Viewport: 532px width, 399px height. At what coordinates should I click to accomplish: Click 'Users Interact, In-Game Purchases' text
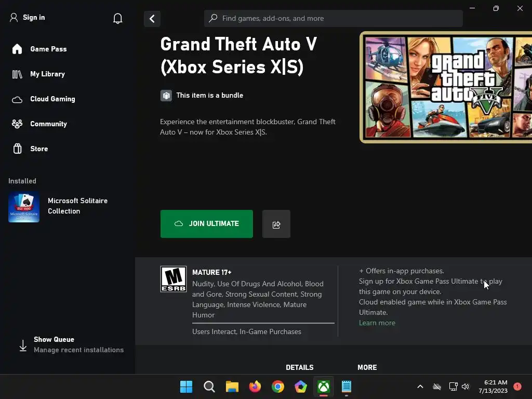tap(247, 331)
